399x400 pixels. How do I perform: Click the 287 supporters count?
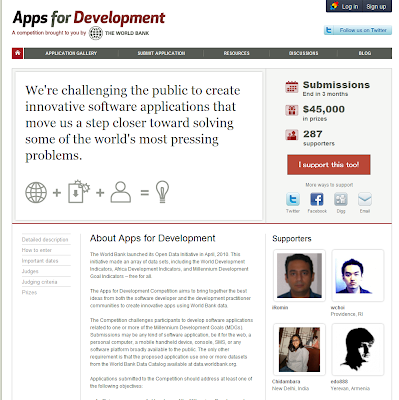click(313, 134)
